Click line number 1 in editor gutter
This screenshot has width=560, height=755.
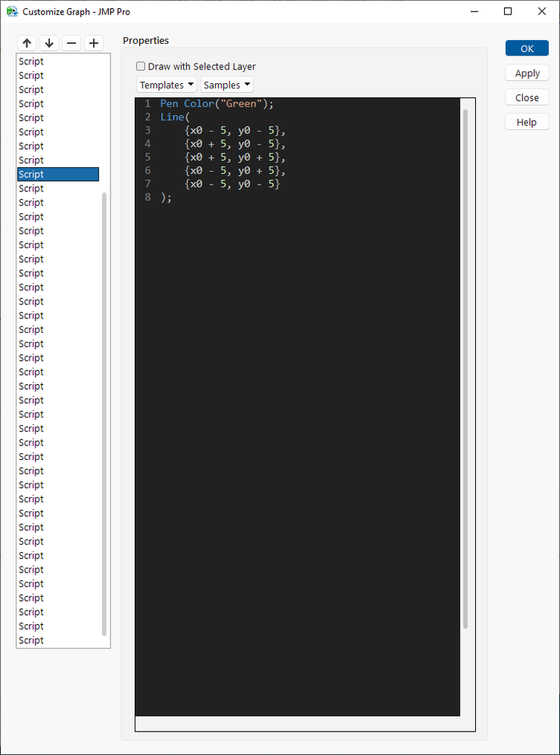[148, 104]
